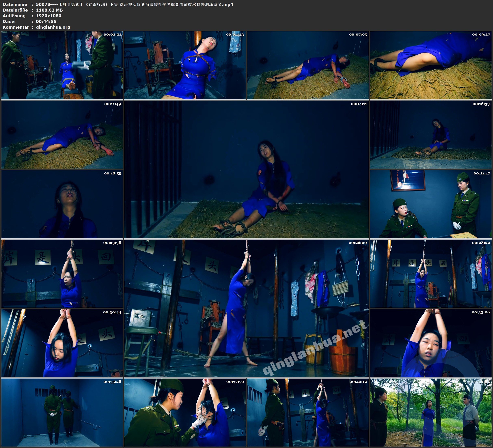493x448 pixels.
Task: Click the mp4 file name in header
Action: click(x=134, y=4)
